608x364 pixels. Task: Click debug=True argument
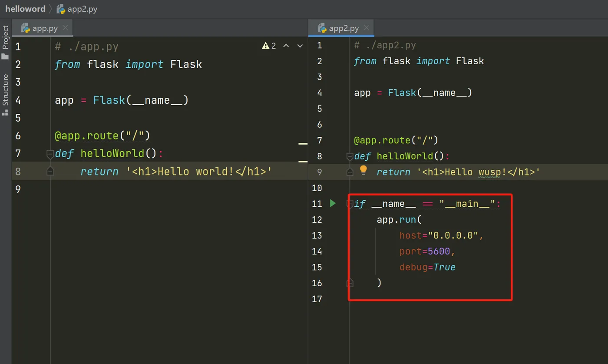coord(427,267)
